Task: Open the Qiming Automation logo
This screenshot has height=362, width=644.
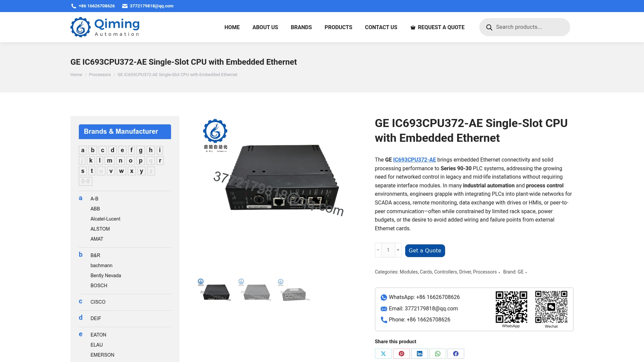Action: click(x=105, y=27)
